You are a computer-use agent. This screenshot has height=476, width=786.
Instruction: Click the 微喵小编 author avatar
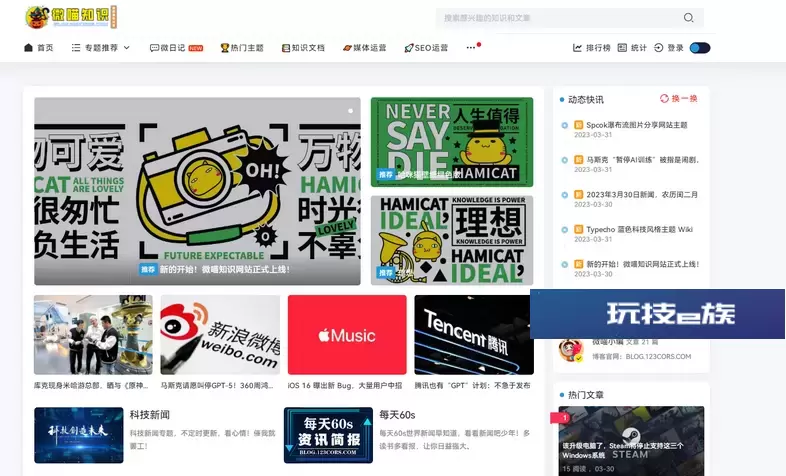pyautogui.click(x=571, y=350)
